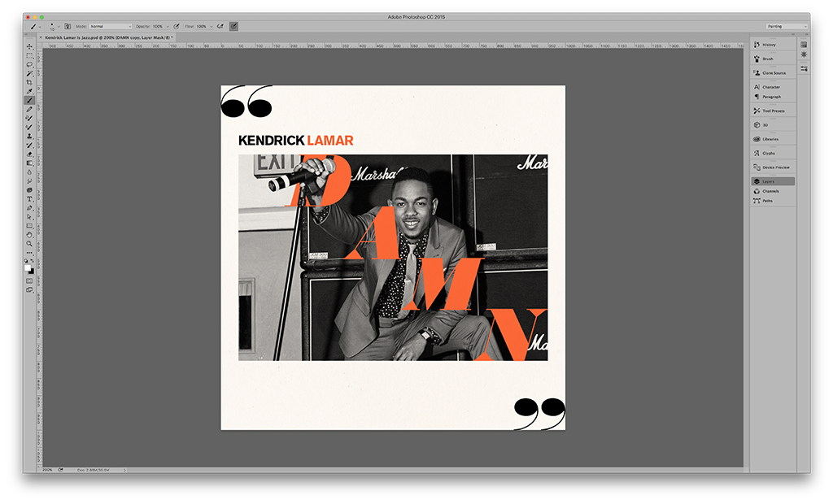The height and width of the screenshot is (504, 833).
Task: Select the Clone Stamp tool
Action: tap(30, 136)
